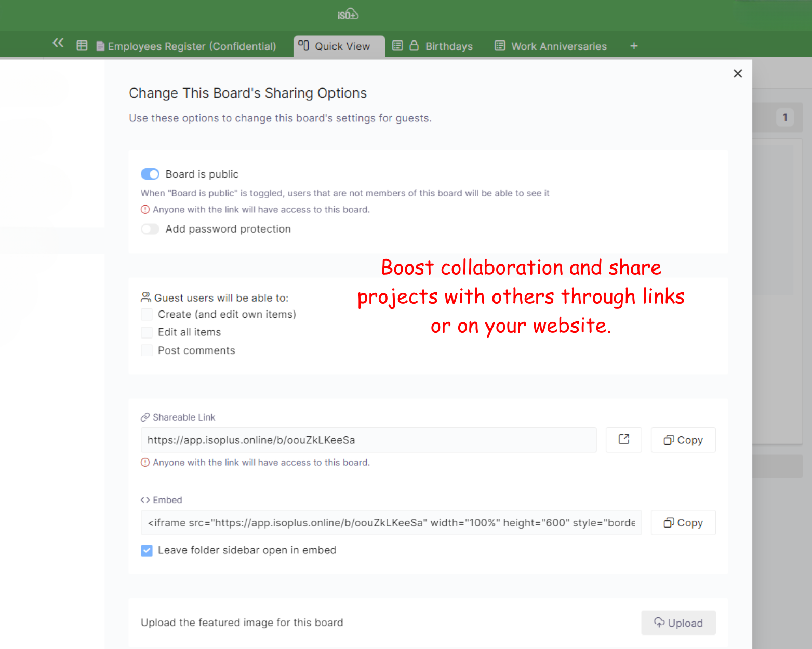The image size is (812, 649).
Task: Switch to the Birthdays tab
Action: pos(448,46)
